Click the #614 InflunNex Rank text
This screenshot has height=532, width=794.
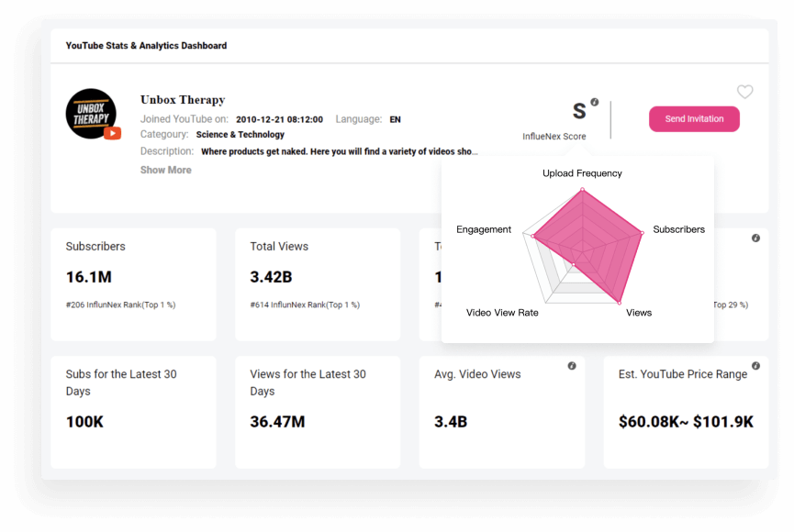(305, 305)
